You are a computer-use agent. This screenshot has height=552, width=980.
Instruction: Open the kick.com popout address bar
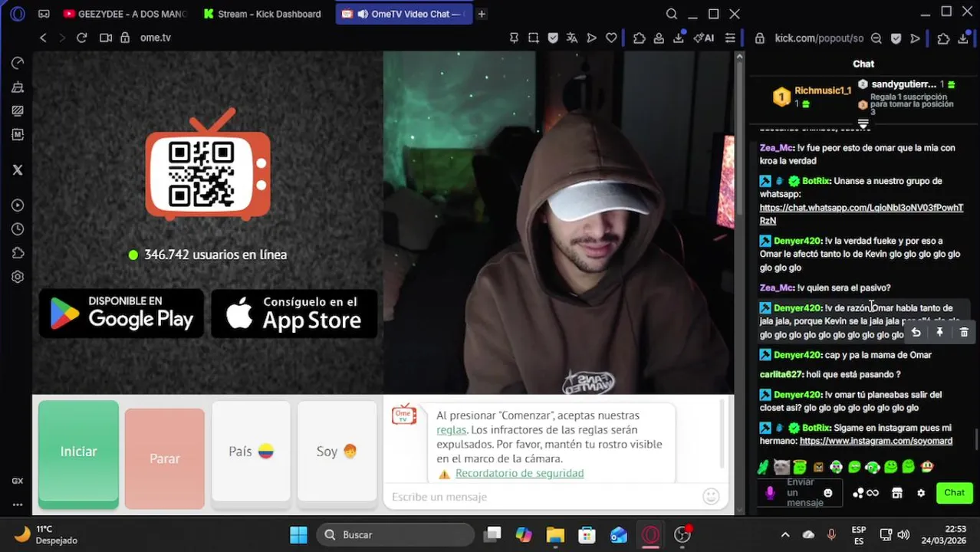click(818, 38)
